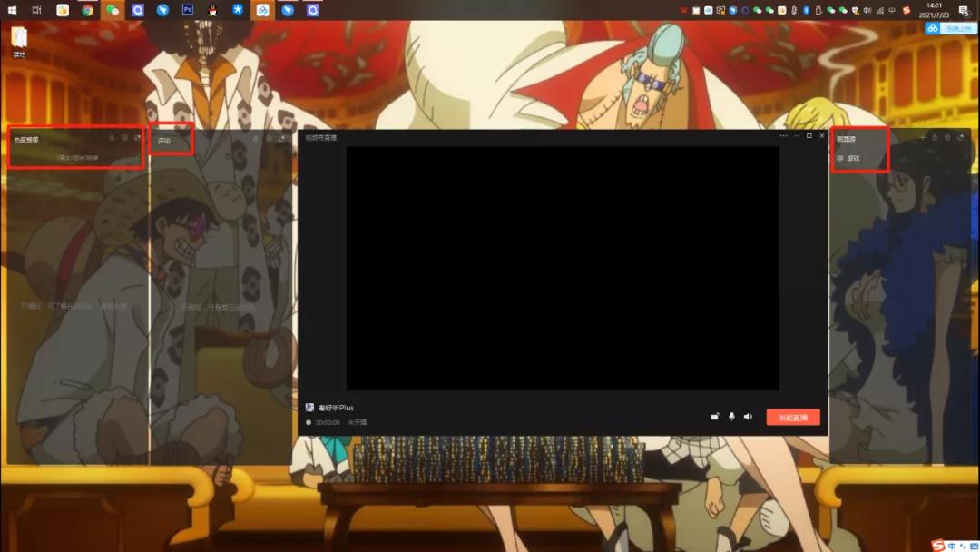Open settings gear in scene source panel
Viewport: 980px width, 552px height.
tap(947, 137)
